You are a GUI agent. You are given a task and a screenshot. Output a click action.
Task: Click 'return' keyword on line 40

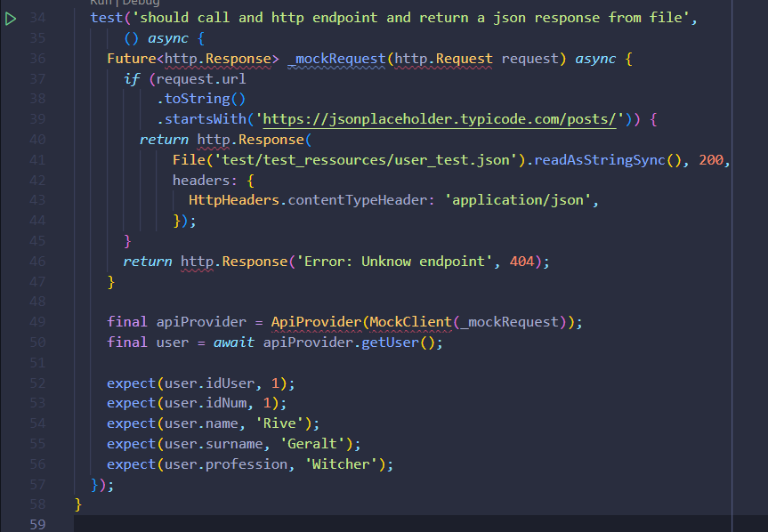coord(164,140)
